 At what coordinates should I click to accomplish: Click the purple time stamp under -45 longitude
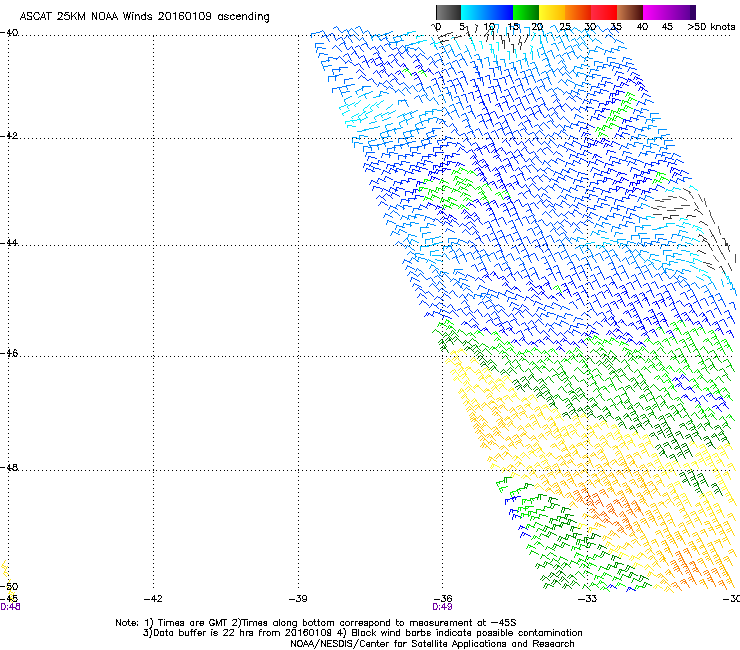click(x=10, y=607)
